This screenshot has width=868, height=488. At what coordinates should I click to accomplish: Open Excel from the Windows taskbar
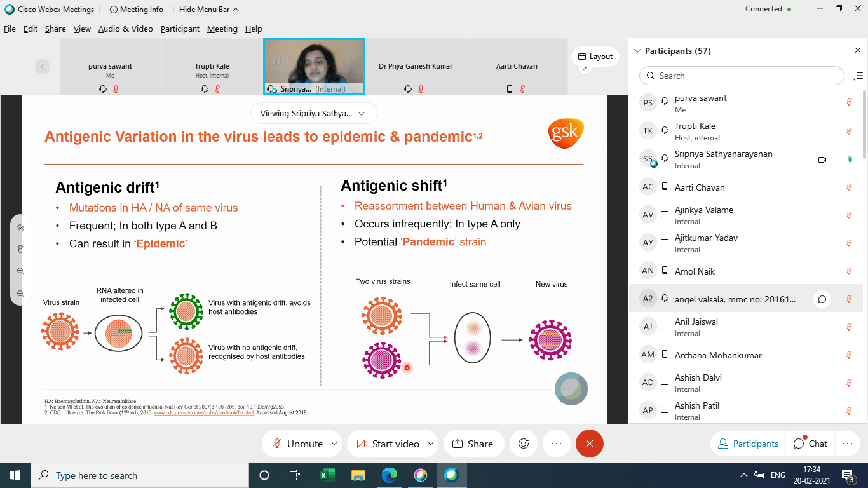327,475
